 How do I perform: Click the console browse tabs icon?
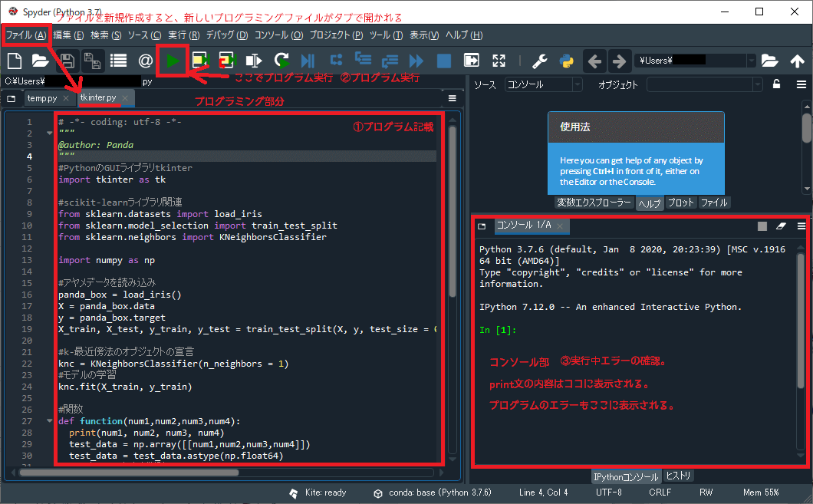(x=482, y=226)
